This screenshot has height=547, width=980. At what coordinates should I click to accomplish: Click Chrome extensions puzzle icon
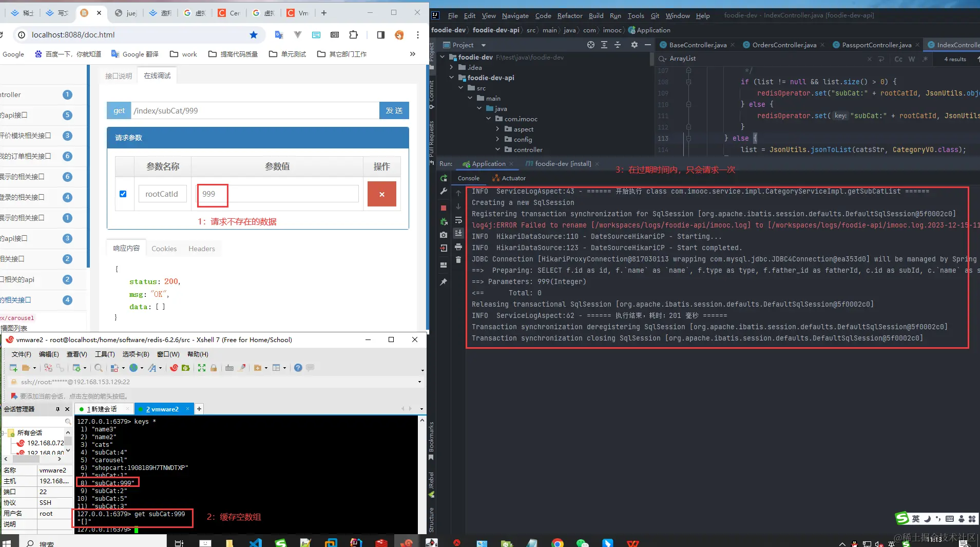354,35
